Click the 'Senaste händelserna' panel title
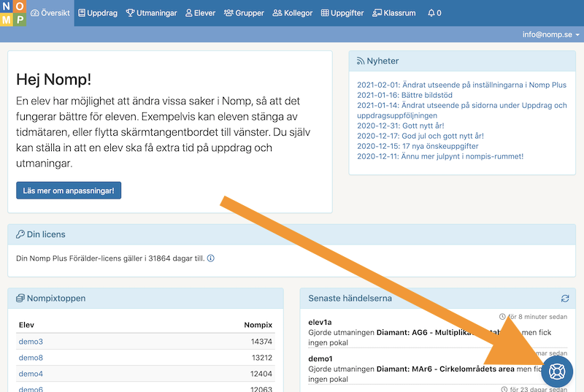The width and height of the screenshot is (584, 392). click(350, 298)
